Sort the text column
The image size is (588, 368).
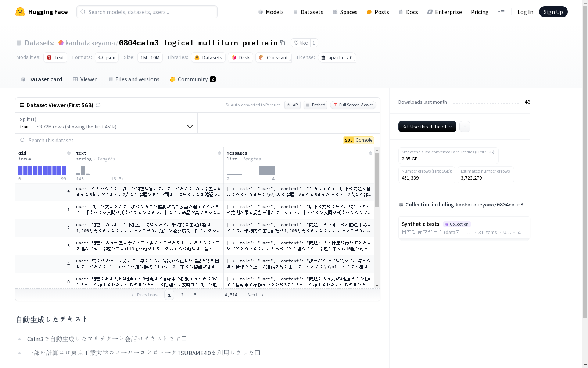(x=219, y=153)
